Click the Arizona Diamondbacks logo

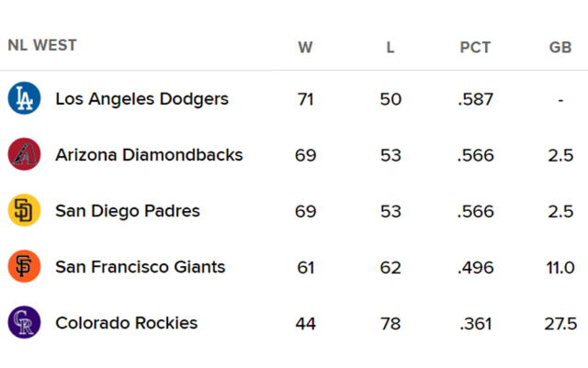24,155
